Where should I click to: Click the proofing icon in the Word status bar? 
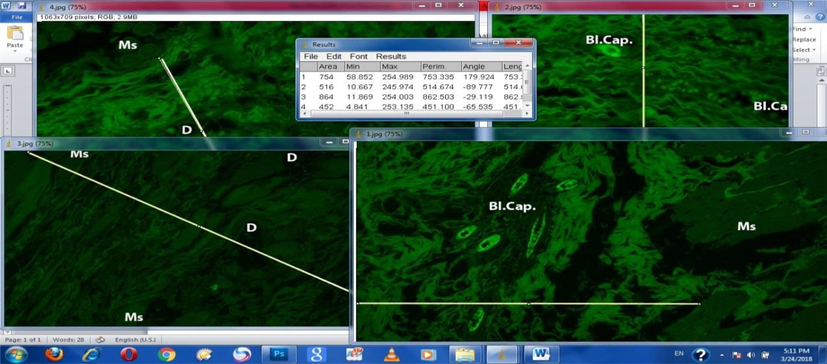[100, 340]
